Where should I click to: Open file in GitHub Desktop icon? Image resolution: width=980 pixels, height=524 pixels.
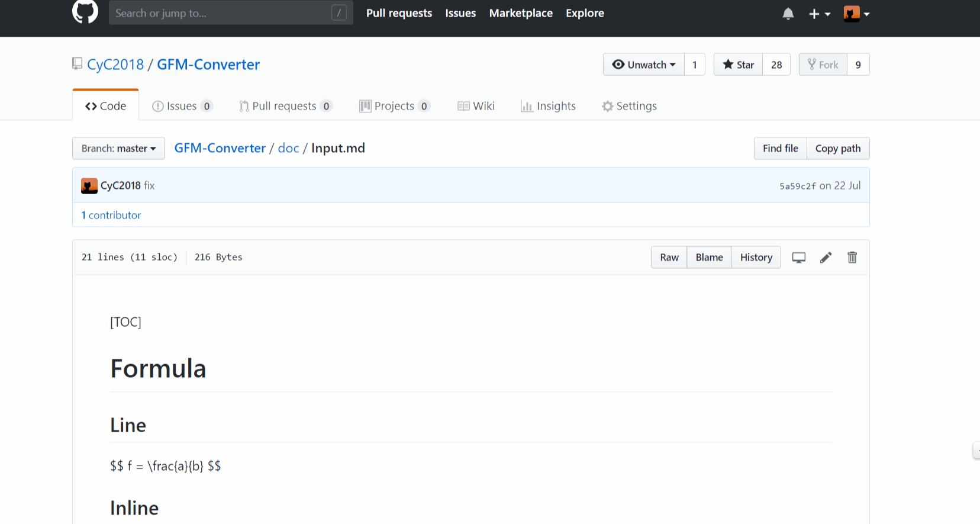tap(799, 258)
